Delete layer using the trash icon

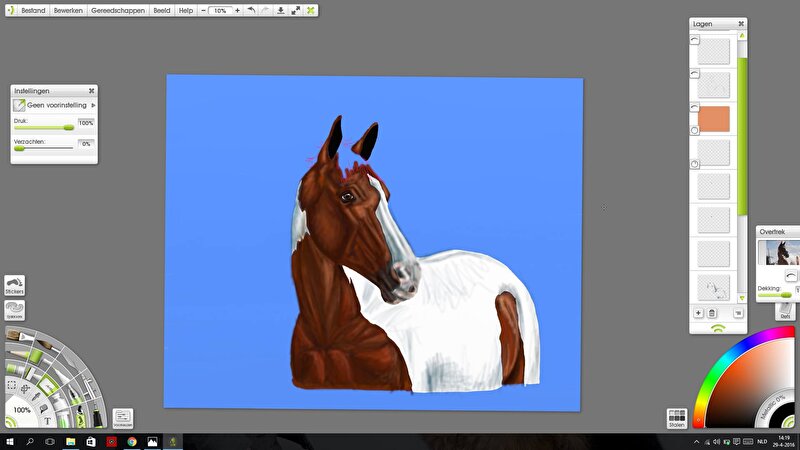pos(712,313)
